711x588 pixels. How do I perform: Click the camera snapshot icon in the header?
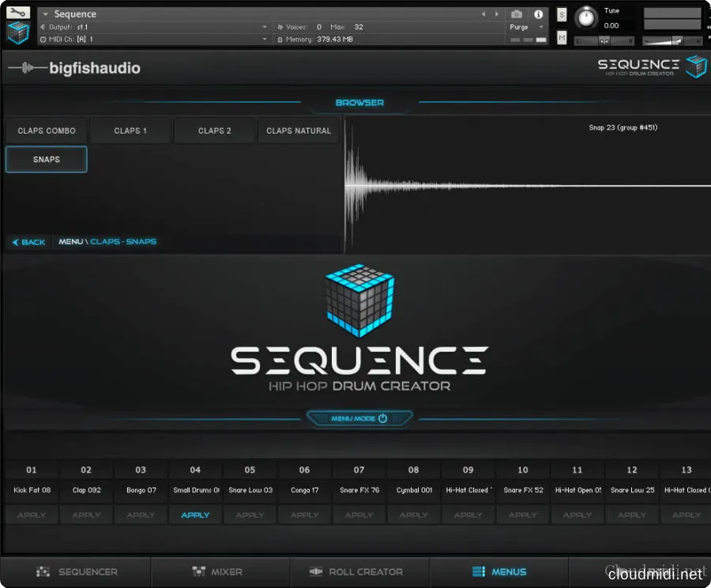click(517, 13)
